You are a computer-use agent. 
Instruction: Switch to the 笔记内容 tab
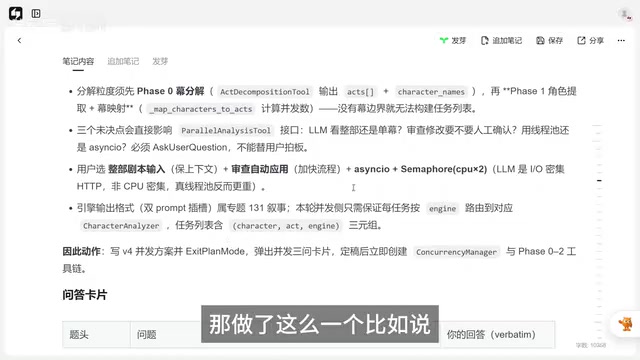(x=78, y=61)
